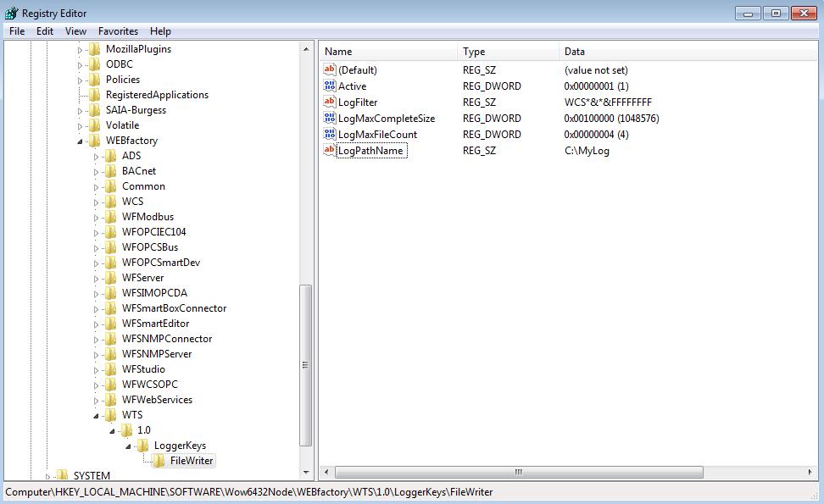Click values pane horizontal scroll right arrow
The width and height of the screenshot is (824, 504).
point(810,472)
